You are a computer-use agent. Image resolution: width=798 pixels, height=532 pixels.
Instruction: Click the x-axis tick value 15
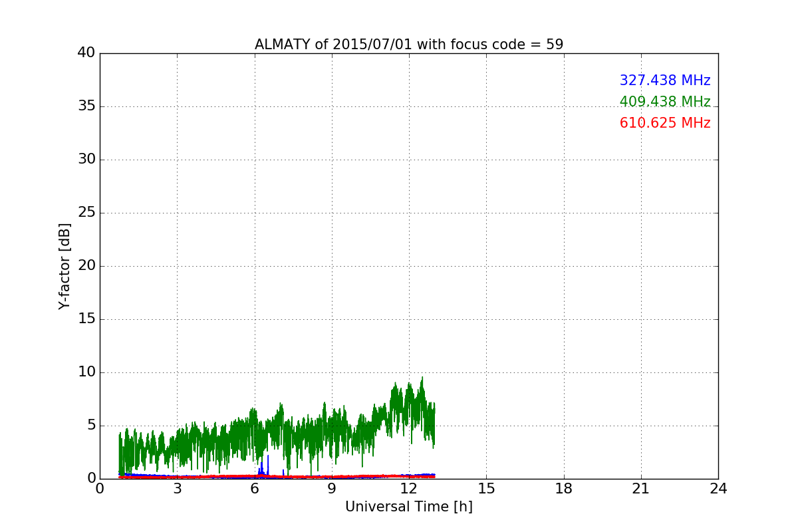[486, 489]
